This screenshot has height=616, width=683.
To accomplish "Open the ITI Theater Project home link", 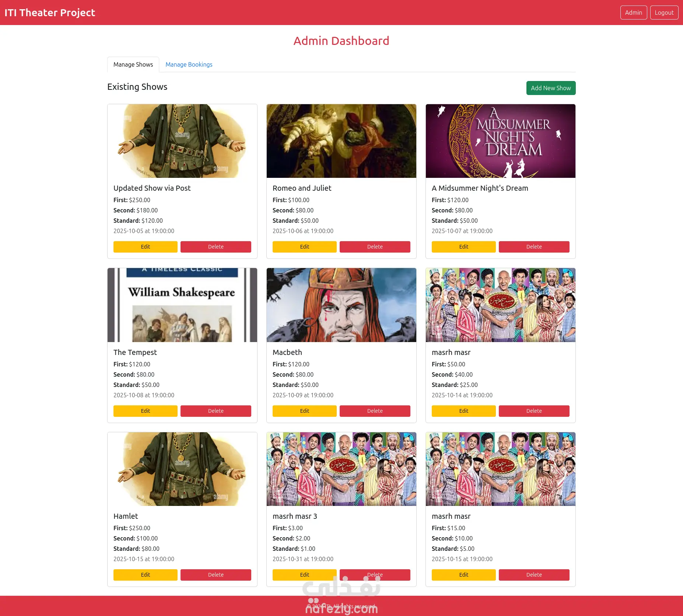I will [50, 13].
